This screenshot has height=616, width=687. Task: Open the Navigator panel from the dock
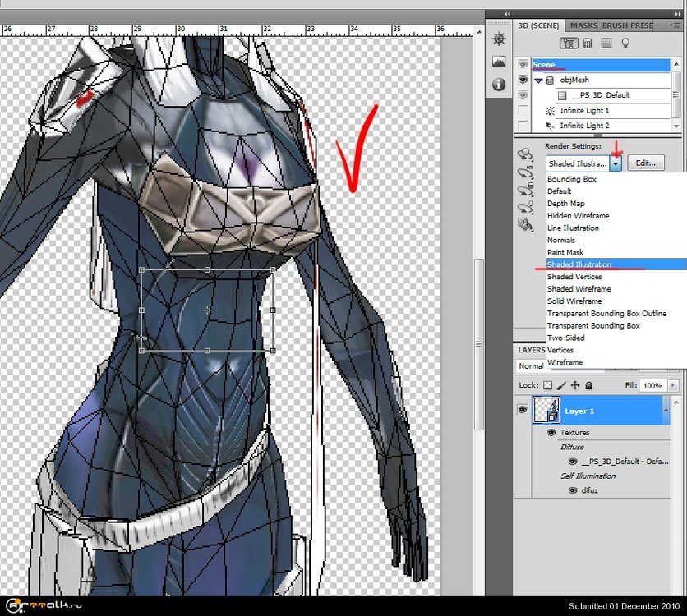pyautogui.click(x=499, y=39)
